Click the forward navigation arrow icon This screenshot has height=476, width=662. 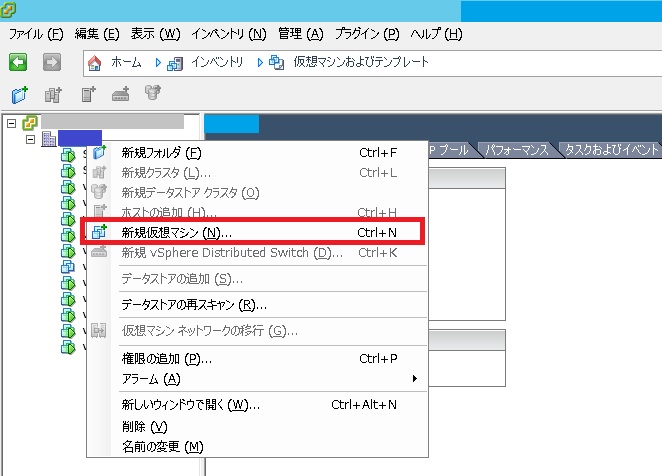tap(52, 62)
